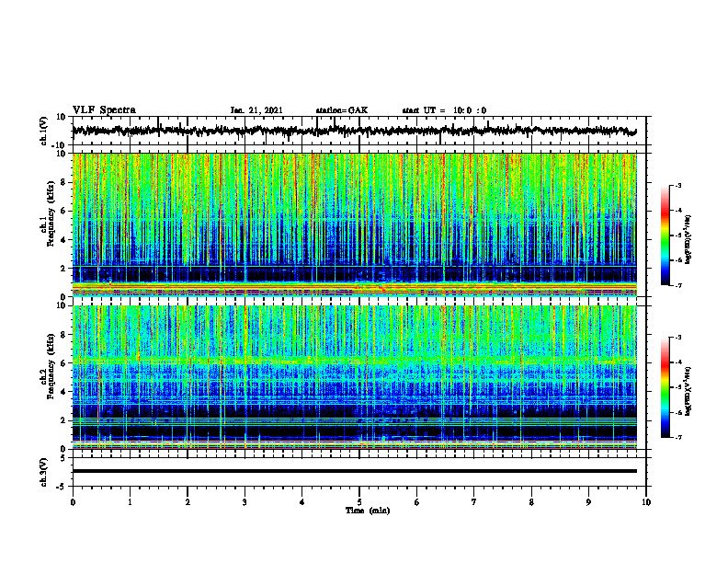The image size is (728, 563).
Task: Click the "-7" tick on ch.2 color bar
Action: [x=678, y=437]
